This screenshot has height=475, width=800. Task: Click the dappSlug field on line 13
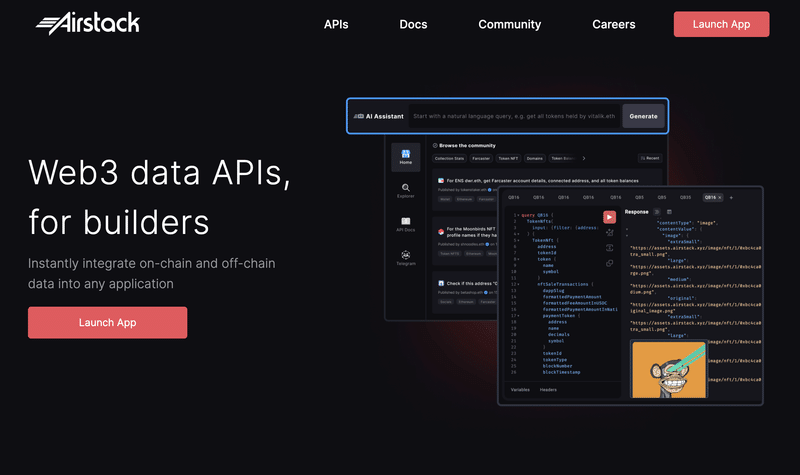pos(553,291)
